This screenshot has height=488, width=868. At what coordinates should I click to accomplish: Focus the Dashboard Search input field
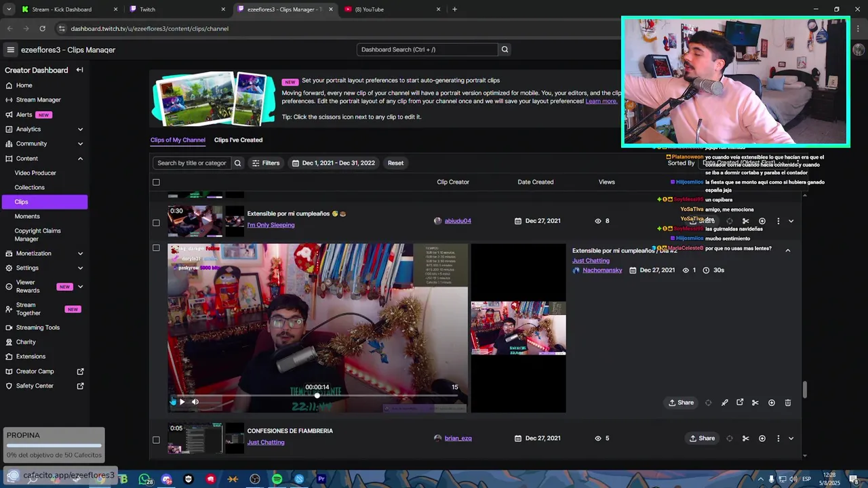coord(427,49)
